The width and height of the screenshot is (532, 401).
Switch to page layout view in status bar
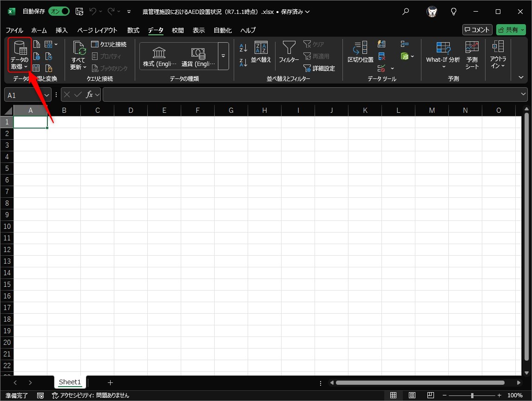412,395
